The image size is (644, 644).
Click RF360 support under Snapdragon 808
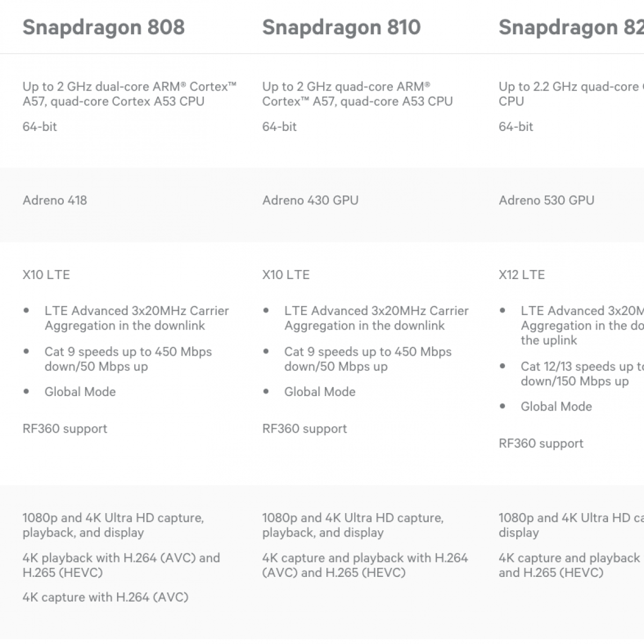65,429
